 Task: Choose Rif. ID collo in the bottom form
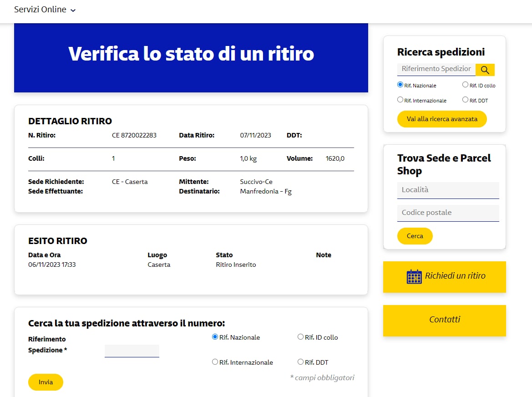pos(300,336)
